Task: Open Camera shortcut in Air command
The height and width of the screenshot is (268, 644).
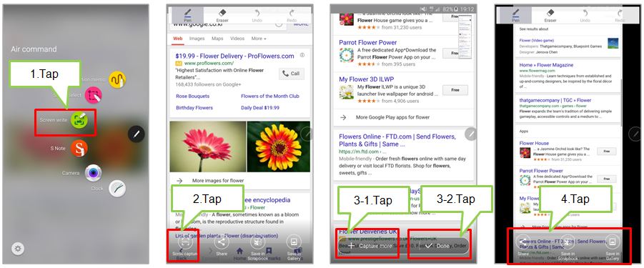Action: click(x=94, y=173)
